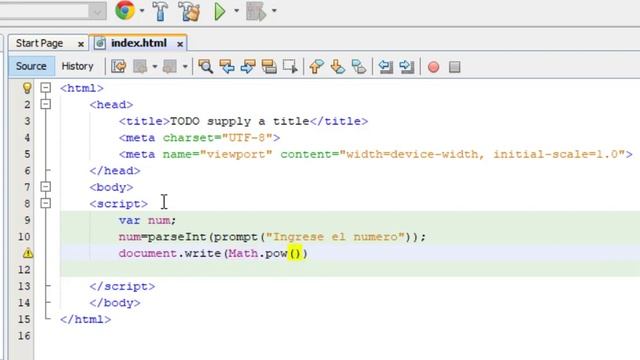Click the warning icon beside document.write line

click(28, 253)
